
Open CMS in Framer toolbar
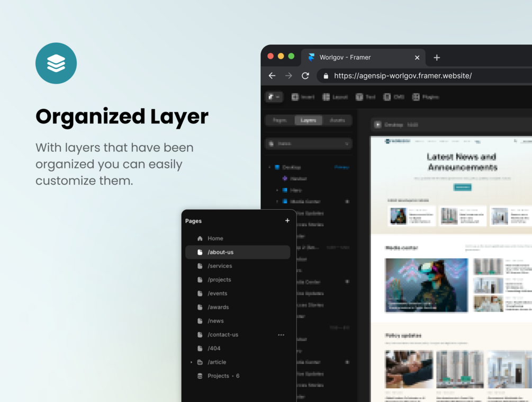[393, 97]
